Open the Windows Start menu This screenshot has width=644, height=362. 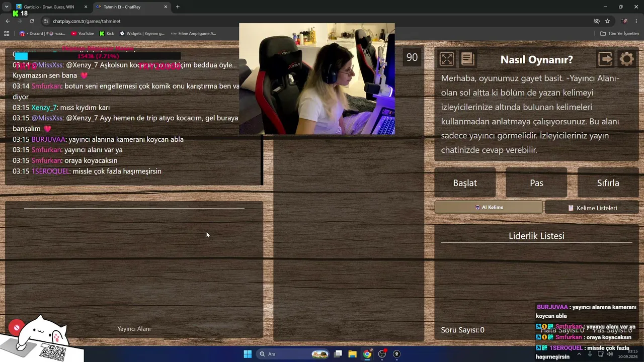pyautogui.click(x=248, y=354)
